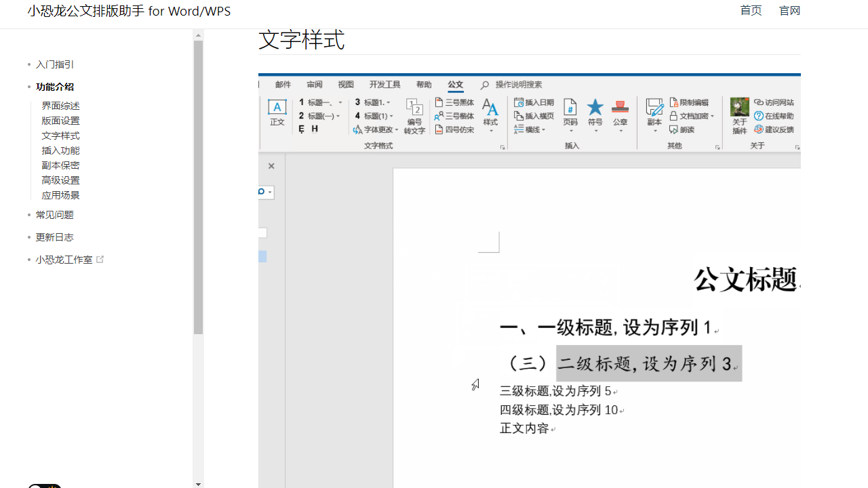Open the 文字样式 sidebar section

(60, 135)
